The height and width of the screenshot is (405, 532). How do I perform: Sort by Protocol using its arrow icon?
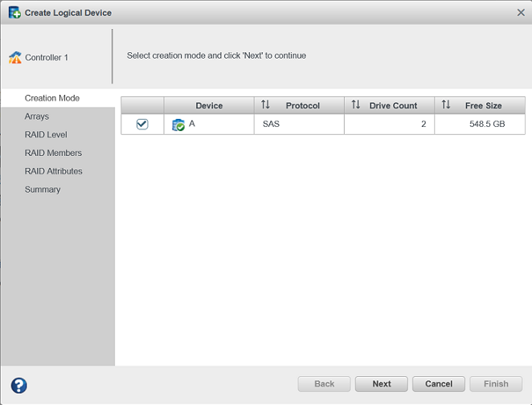coord(265,105)
